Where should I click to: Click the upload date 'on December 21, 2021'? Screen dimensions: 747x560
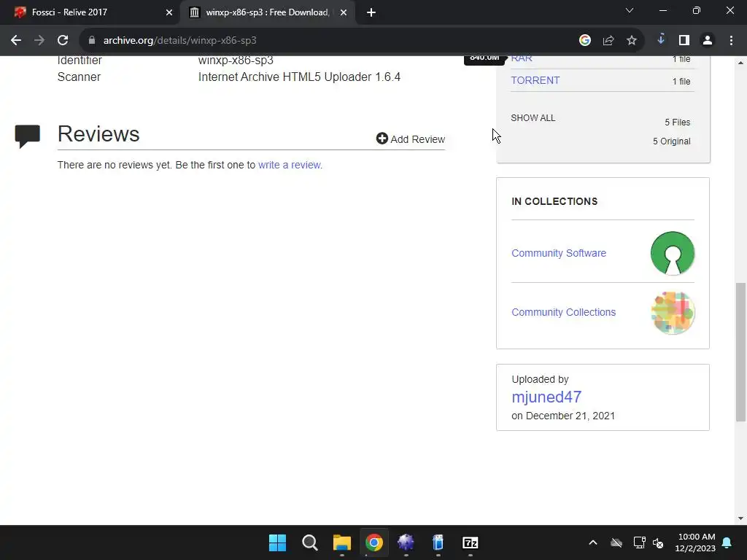[x=563, y=416]
